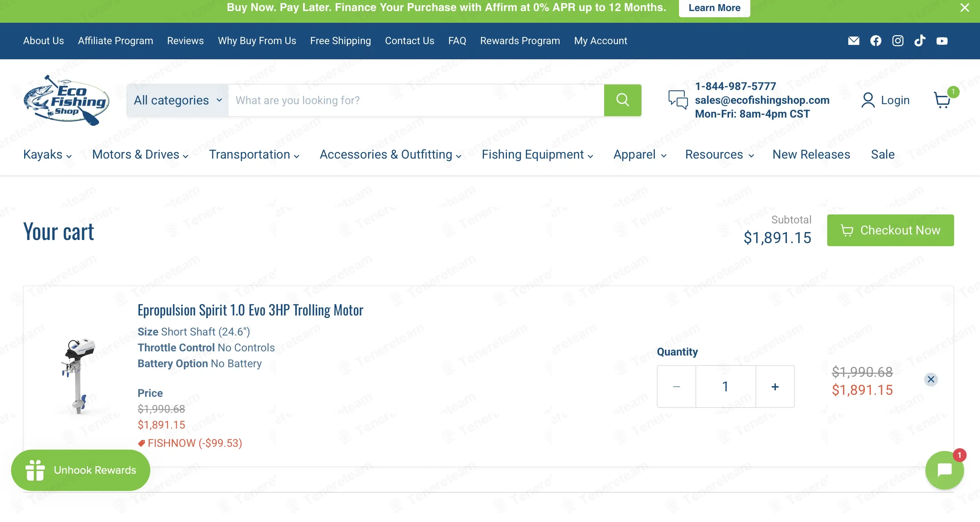Open the All categories dropdown

click(x=178, y=100)
